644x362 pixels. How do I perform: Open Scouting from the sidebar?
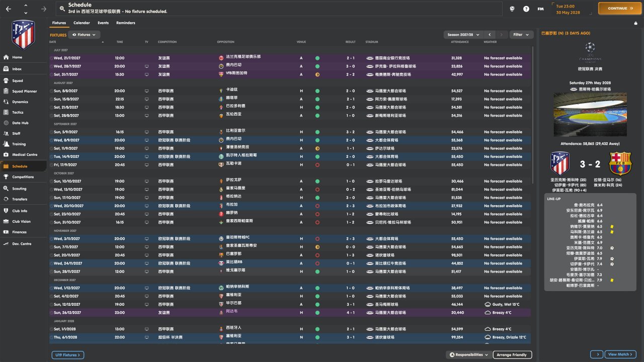[x=19, y=189]
